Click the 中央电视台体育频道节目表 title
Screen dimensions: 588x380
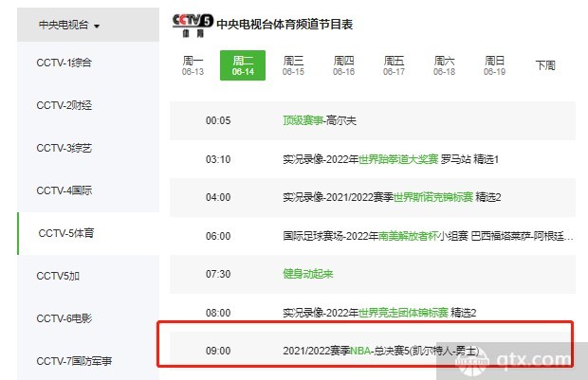pos(285,25)
